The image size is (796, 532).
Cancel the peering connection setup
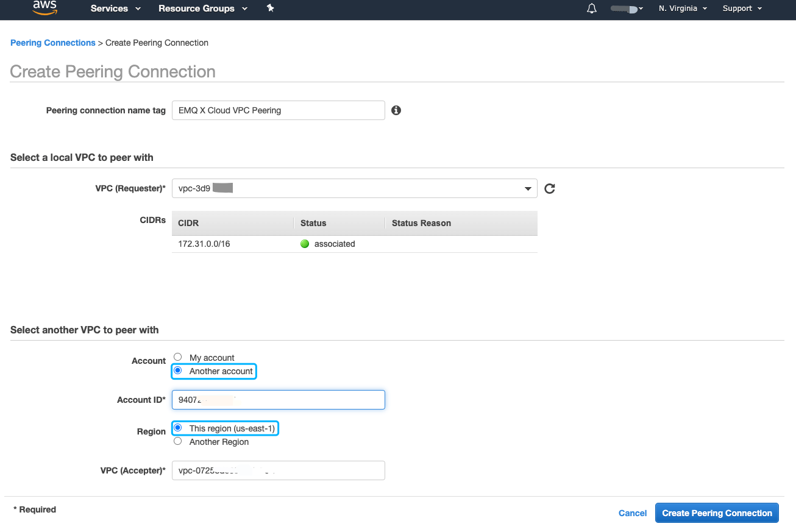[x=632, y=512]
